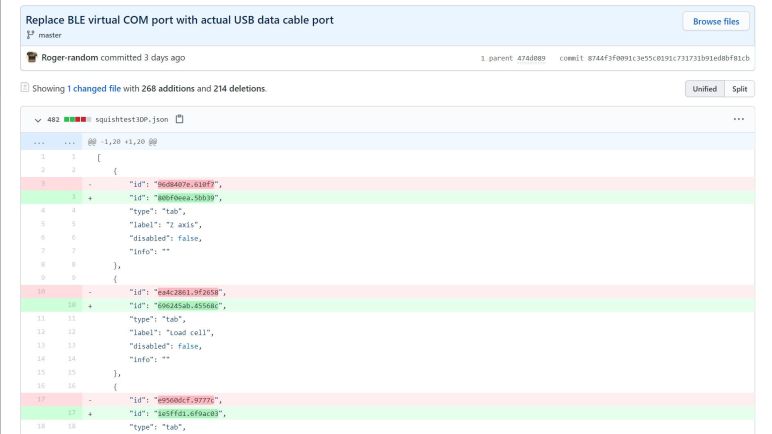Image resolution: width=772 pixels, height=434 pixels.
Task: Open parent commit 474d089
Action: pyautogui.click(x=526, y=58)
